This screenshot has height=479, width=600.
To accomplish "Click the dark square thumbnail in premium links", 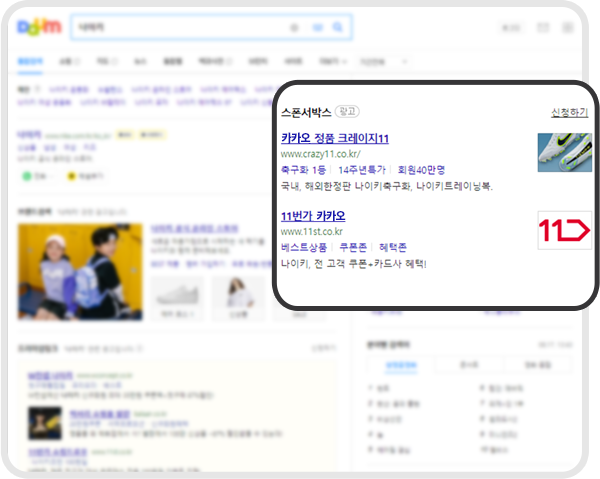I will point(45,423).
